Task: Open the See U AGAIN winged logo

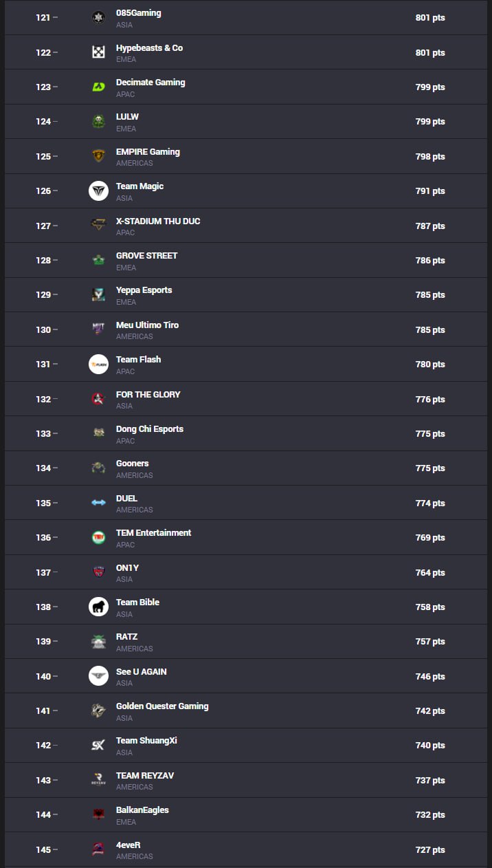Action: (x=98, y=676)
